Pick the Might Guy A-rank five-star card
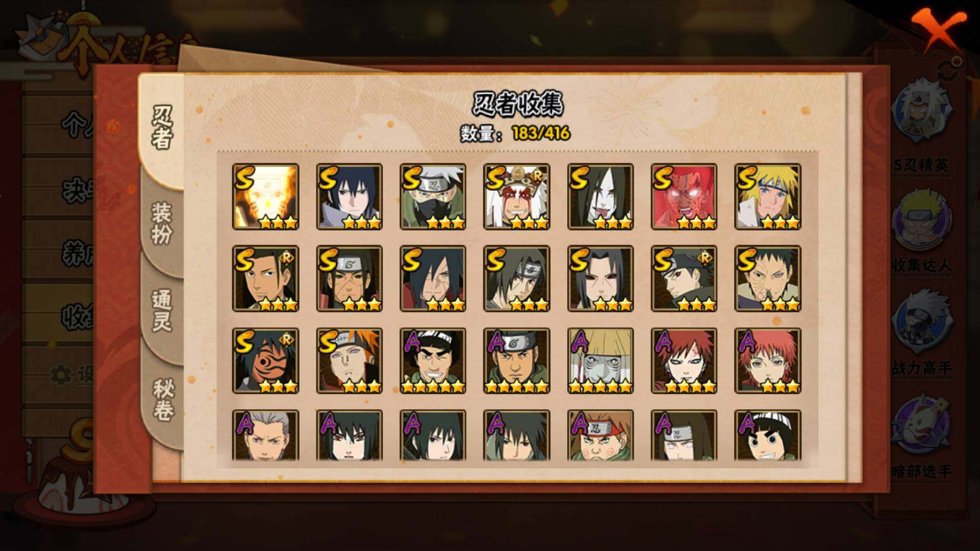This screenshot has width=980, height=551. coord(433,361)
